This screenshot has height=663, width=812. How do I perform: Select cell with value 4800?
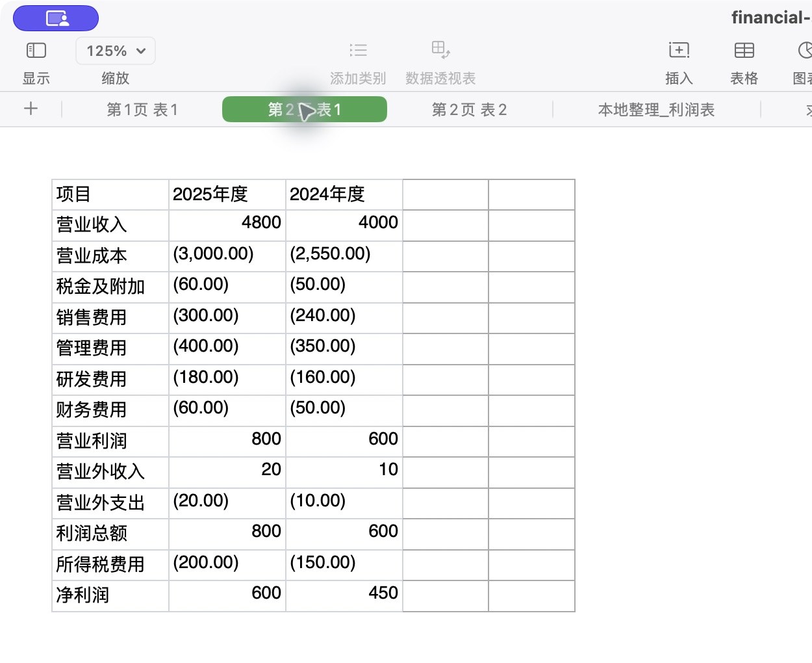click(x=227, y=226)
